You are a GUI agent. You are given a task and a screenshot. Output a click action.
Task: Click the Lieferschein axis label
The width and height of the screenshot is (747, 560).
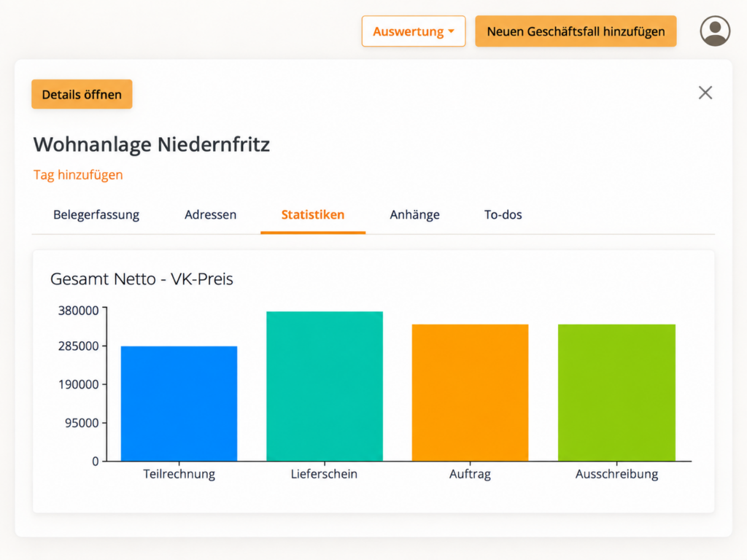(324, 474)
